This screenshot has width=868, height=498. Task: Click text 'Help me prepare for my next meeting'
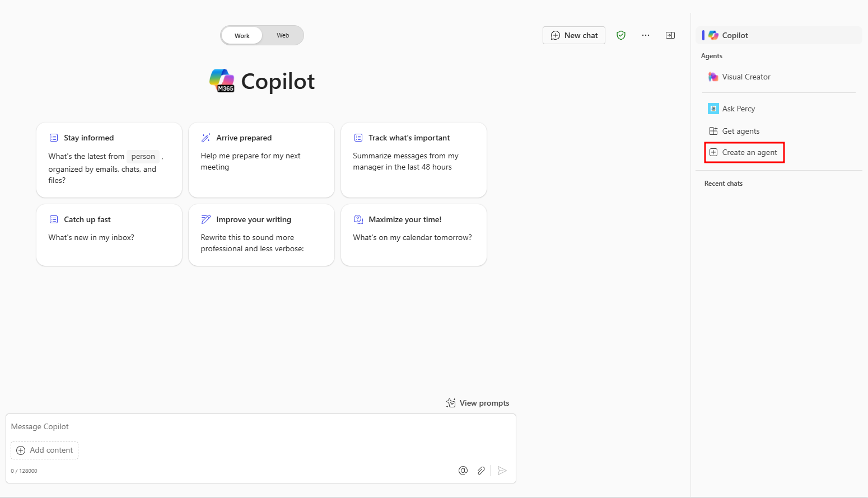(250, 161)
